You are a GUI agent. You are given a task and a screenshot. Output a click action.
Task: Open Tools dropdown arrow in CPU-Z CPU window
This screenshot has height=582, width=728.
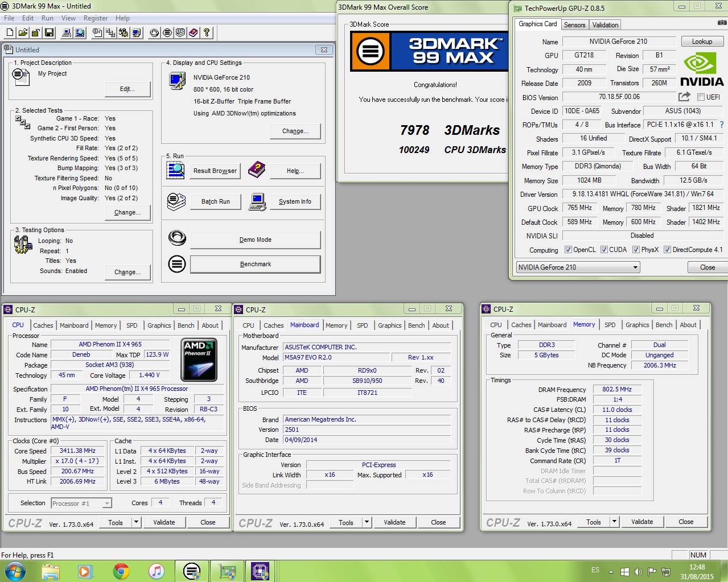(136, 522)
